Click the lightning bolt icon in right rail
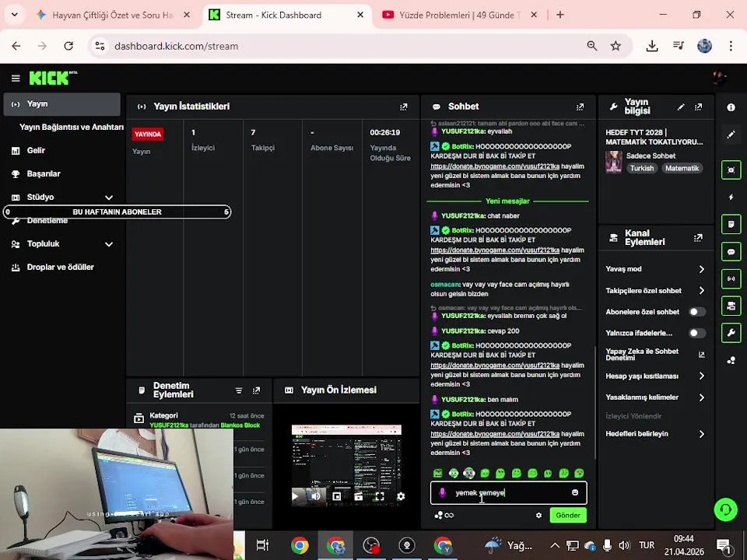This screenshot has width=747, height=560. 731,197
